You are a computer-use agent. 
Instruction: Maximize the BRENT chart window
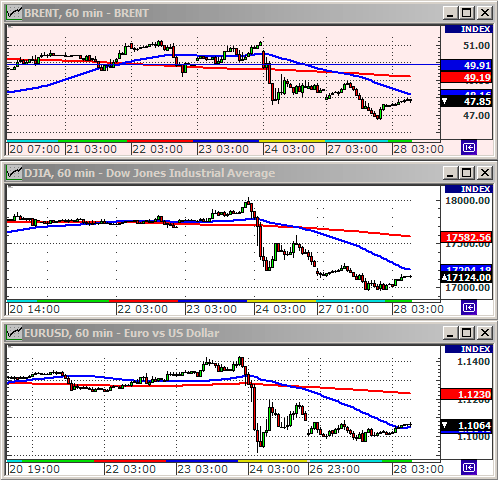(467, 13)
